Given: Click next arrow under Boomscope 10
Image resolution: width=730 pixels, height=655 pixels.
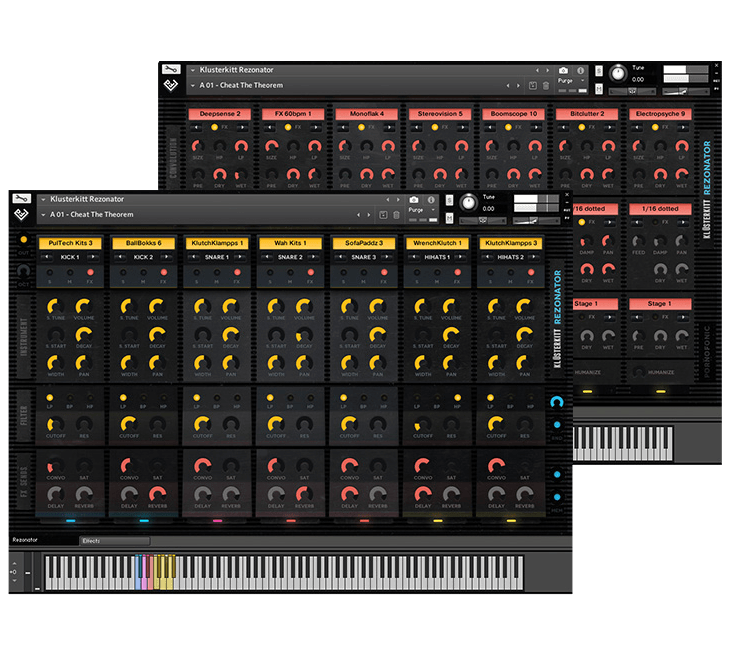Looking at the screenshot, I should click(536, 127).
